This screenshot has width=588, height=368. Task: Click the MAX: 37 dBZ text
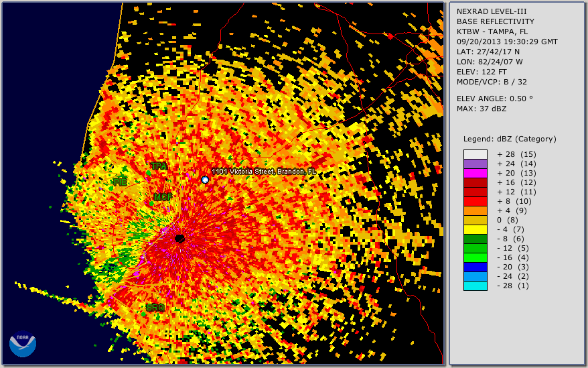[x=482, y=109]
